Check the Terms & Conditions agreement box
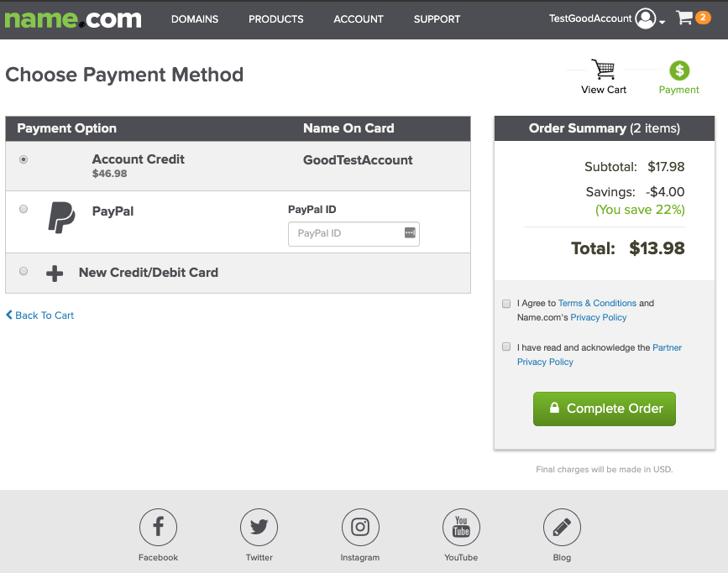The height and width of the screenshot is (573, 728). click(x=506, y=304)
